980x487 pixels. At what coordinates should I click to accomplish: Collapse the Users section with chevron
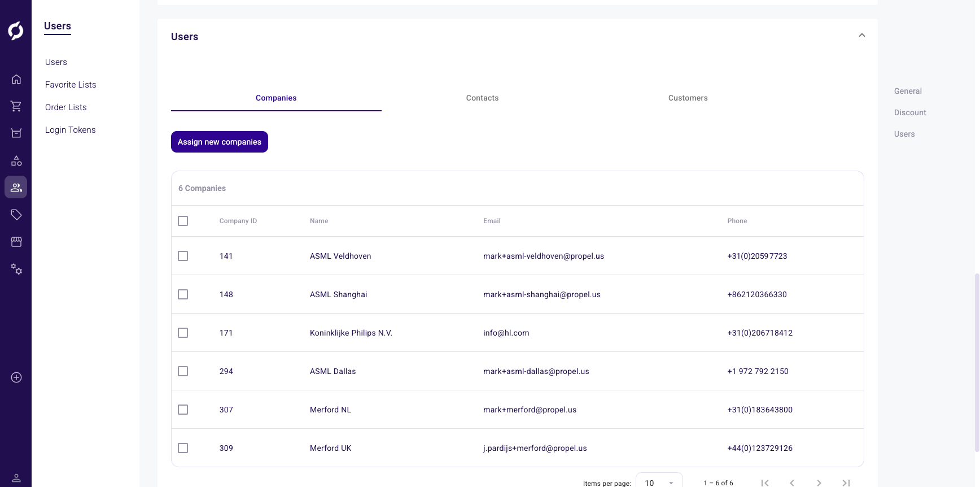click(x=861, y=36)
